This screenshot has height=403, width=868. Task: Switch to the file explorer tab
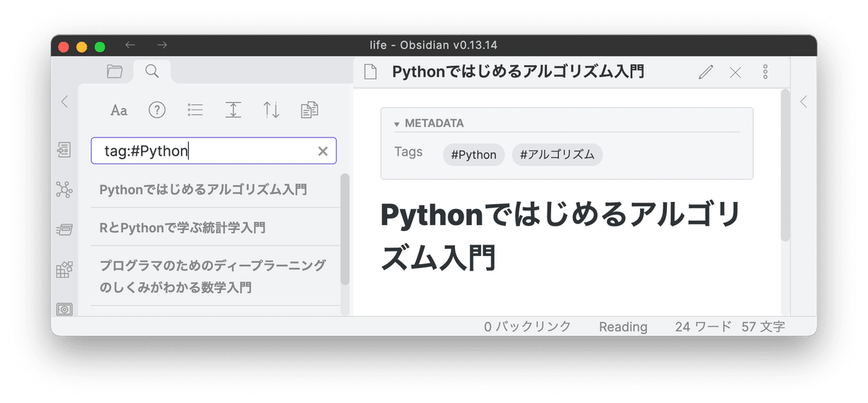pos(114,71)
